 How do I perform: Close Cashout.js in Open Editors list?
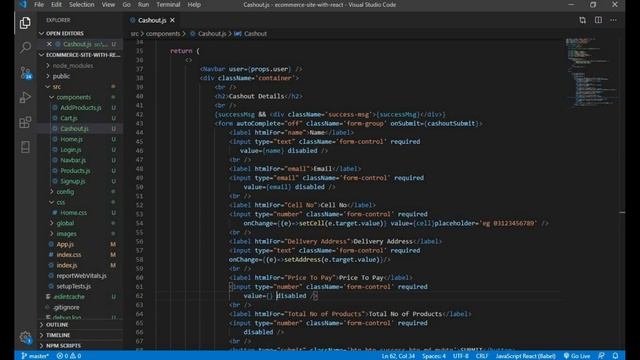coord(49,44)
